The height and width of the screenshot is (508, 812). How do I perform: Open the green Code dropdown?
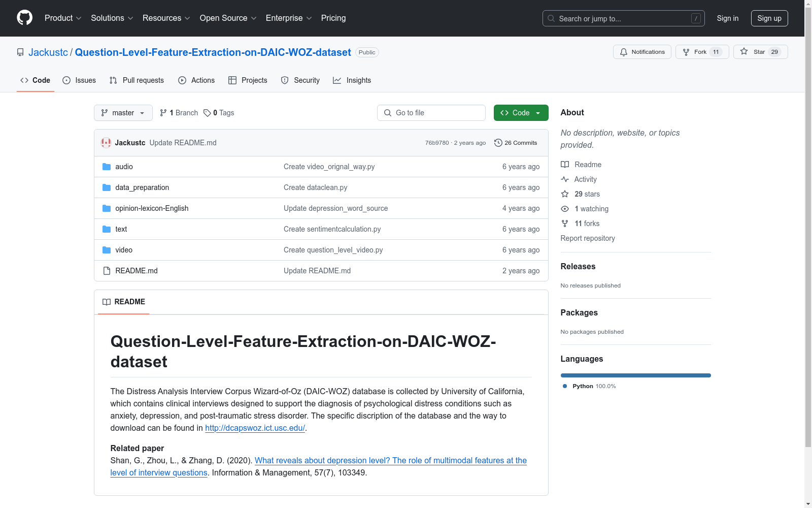(x=521, y=113)
